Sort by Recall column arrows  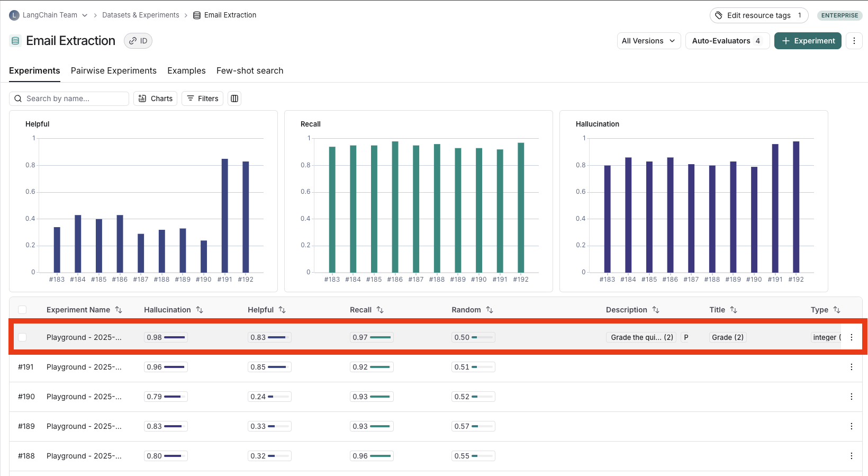(380, 310)
